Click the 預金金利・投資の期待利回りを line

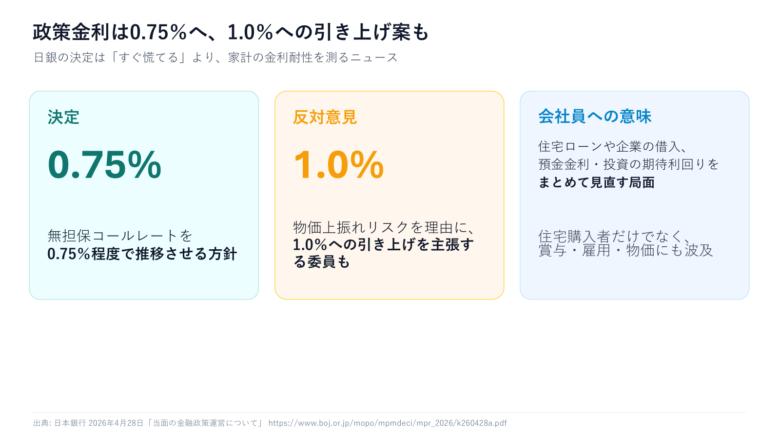click(x=629, y=164)
